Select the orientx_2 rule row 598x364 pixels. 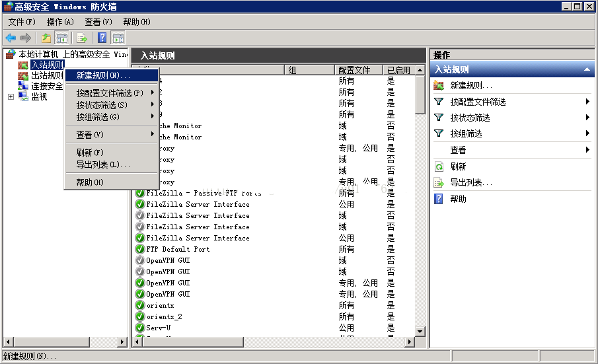[x=273, y=316]
